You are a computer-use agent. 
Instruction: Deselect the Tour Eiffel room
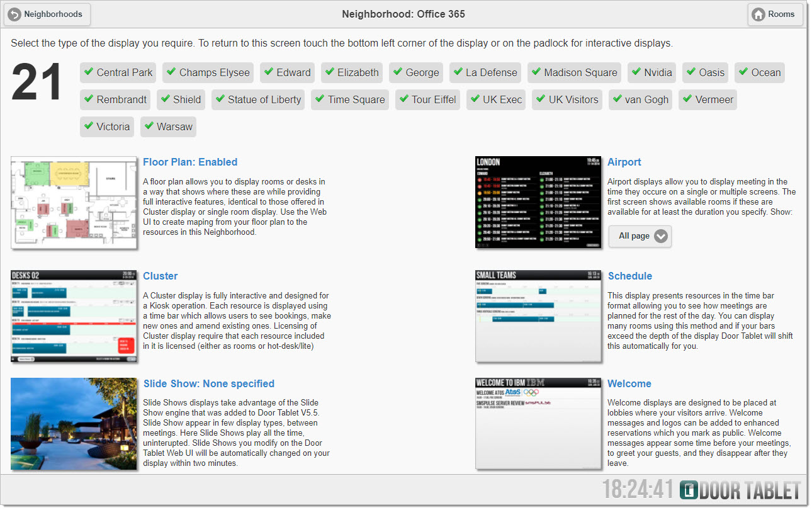pyautogui.click(x=427, y=99)
